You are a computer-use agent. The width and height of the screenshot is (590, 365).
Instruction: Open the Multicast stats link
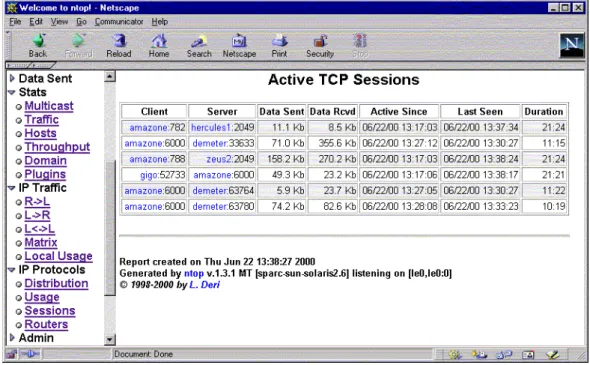[49, 106]
